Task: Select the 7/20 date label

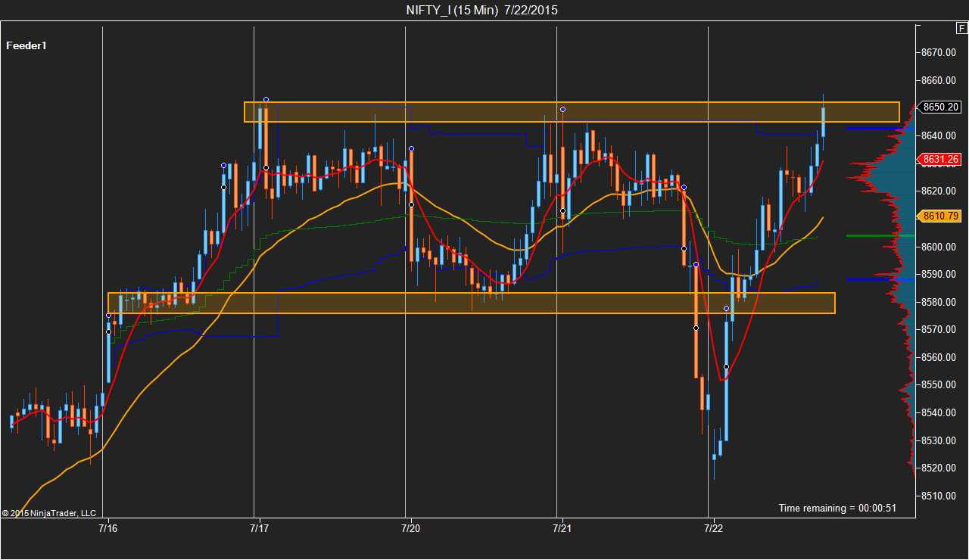Action: click(x=410, y=527)
